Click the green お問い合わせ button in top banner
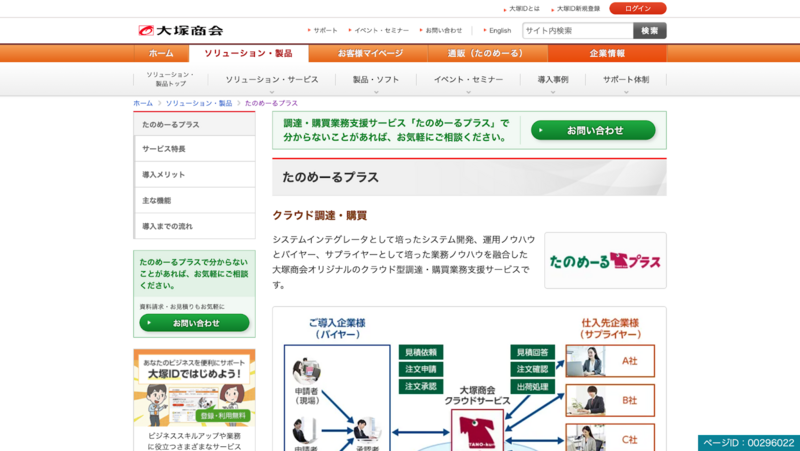 [593, 131]
